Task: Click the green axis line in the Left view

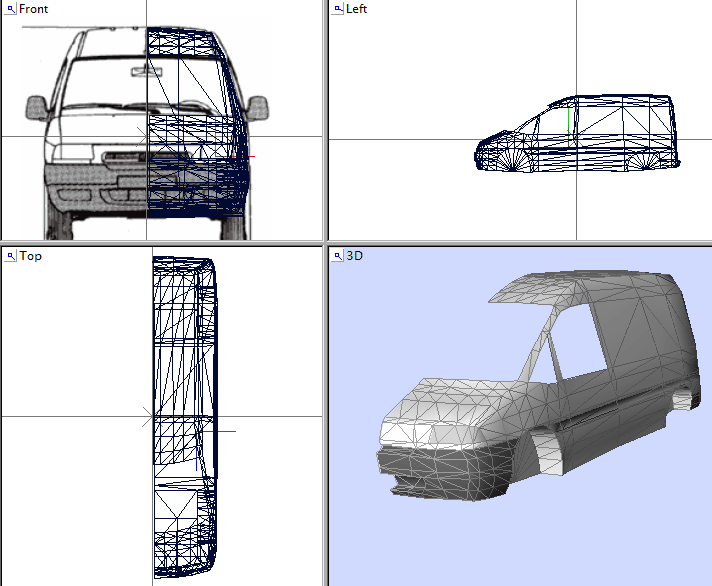Action: [569, 122]
